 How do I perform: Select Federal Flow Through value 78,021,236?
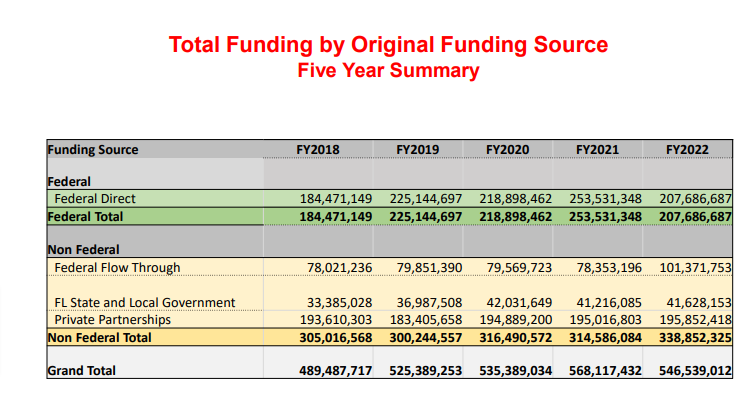340,267
